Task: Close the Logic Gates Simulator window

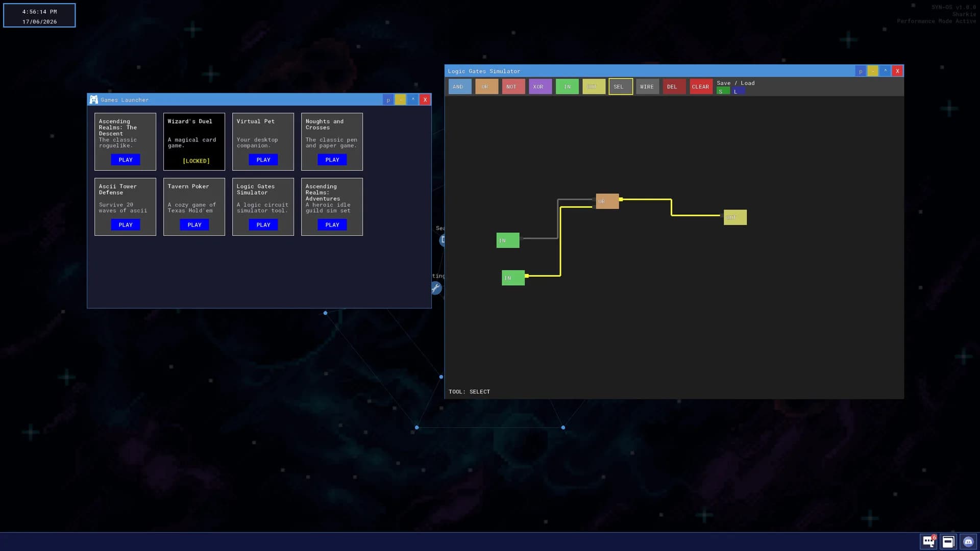Action: [897, 71]
